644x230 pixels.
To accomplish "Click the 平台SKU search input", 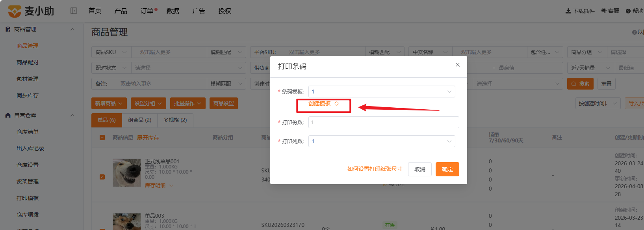I will click(x=325, y=52).
